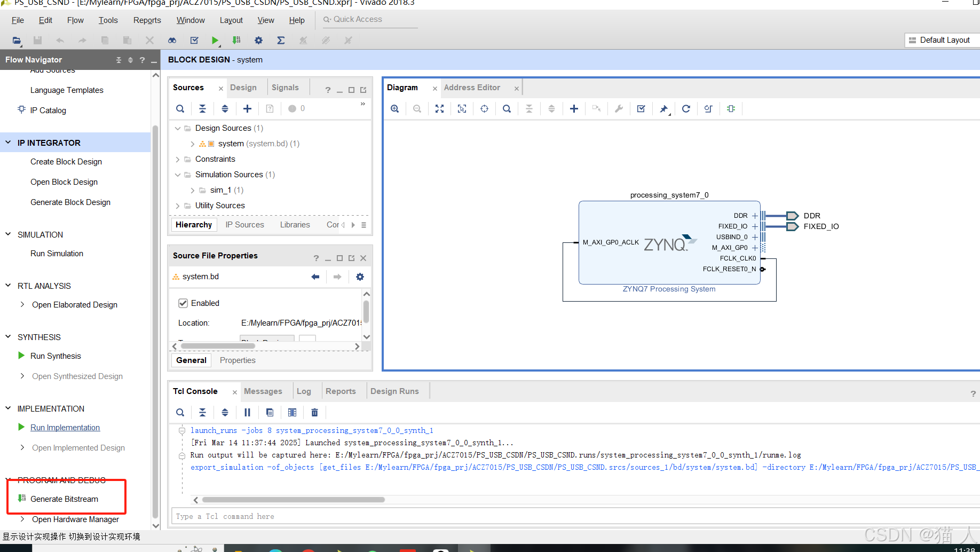Open the Tools menu
980x552 pixels.
click(108, 20)
